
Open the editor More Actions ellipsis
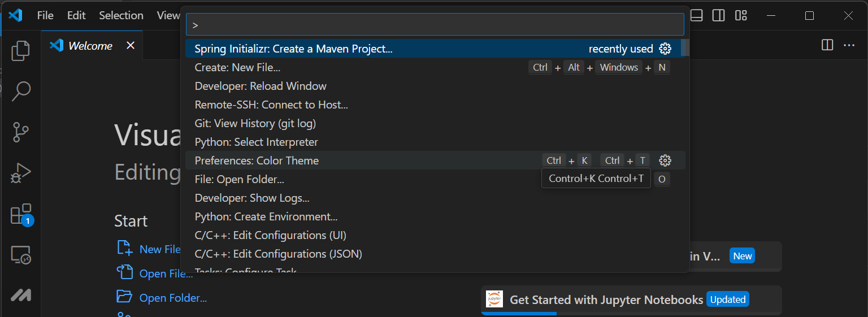coord(849,45)
